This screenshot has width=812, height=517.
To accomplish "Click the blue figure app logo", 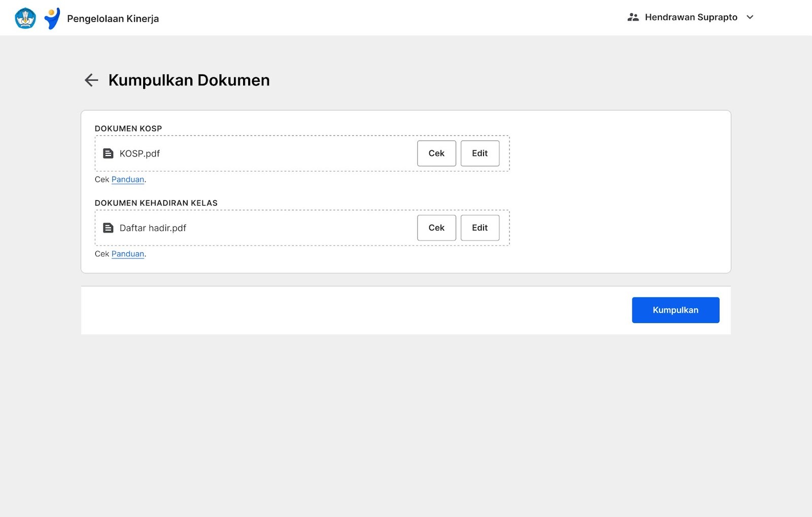I will [x=52, y=18].
